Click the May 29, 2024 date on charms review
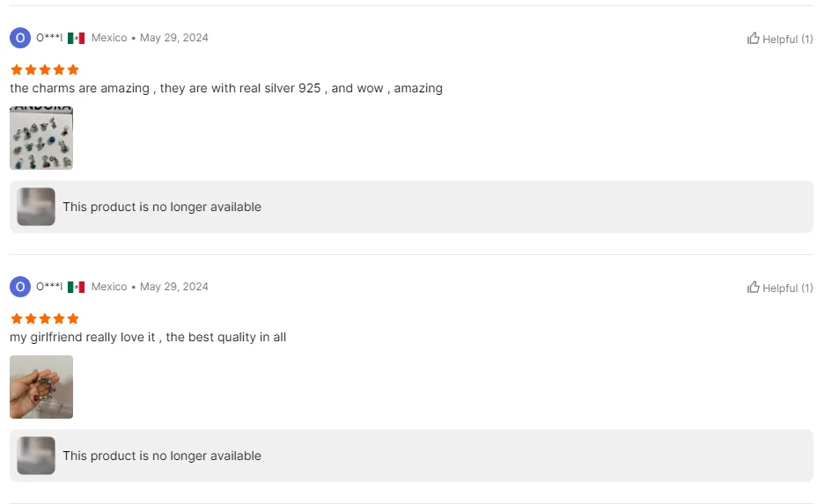 pos(174,38)
